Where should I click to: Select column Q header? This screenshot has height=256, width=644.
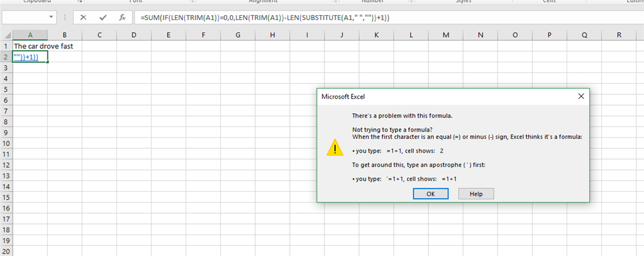coord(584,35)
